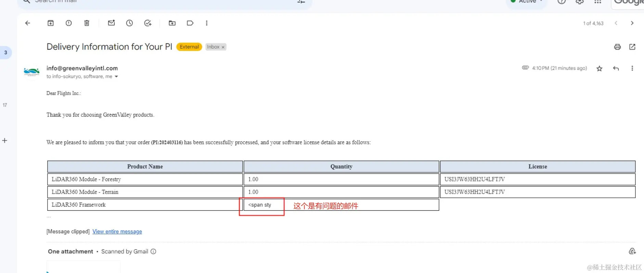Image resolution: width=644 pixels, height=273 pixels.
Task: Click Forestry row quantity 1.00
Action: coord(253,179)
